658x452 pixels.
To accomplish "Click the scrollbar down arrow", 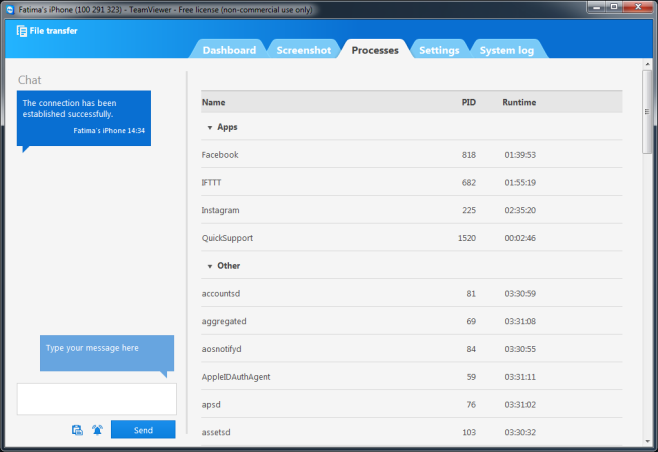I will [647, 441].
